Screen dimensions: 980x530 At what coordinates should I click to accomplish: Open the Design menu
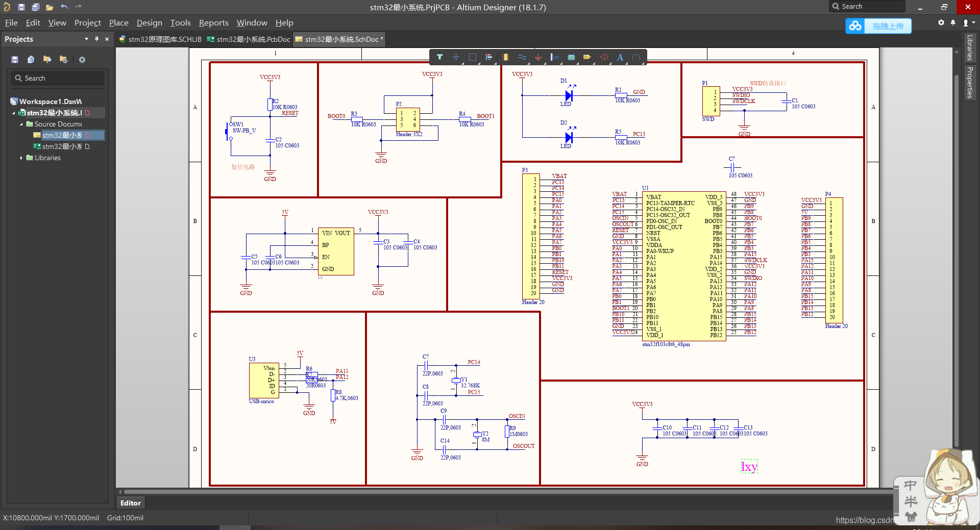(x=149, y=23)
